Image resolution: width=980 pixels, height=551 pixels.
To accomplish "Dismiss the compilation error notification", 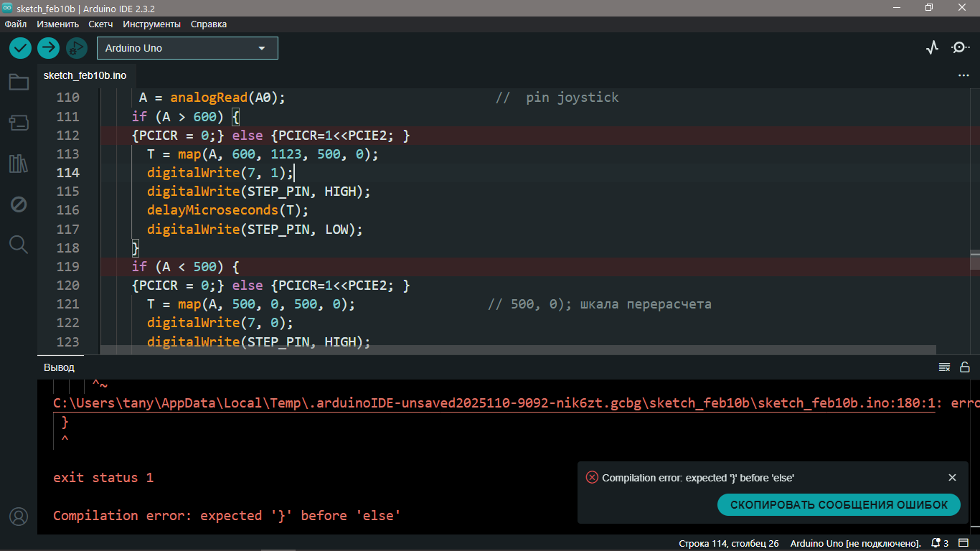I will click(x=952, y=478).
